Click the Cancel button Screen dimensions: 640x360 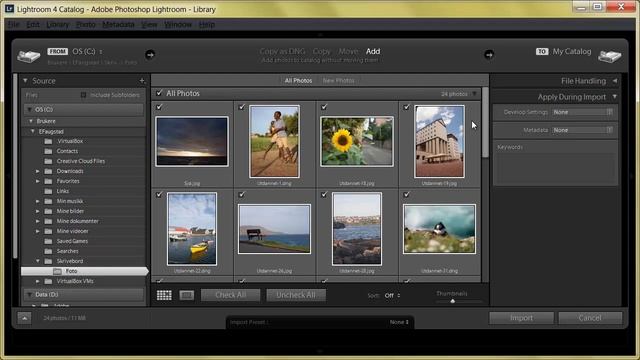coord(590,318)
